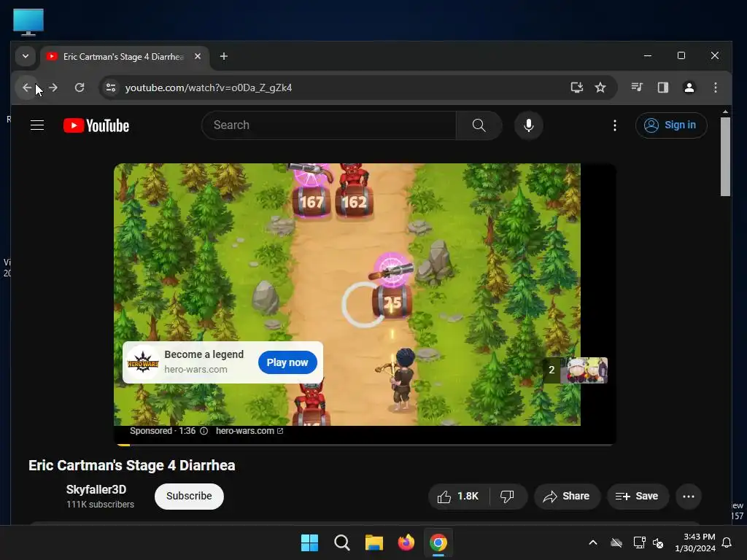This screenshot has height=560, width=747.
Task: Toggle Chrome side panel icon
Action: pyautogui.click(x=662, y=87)
